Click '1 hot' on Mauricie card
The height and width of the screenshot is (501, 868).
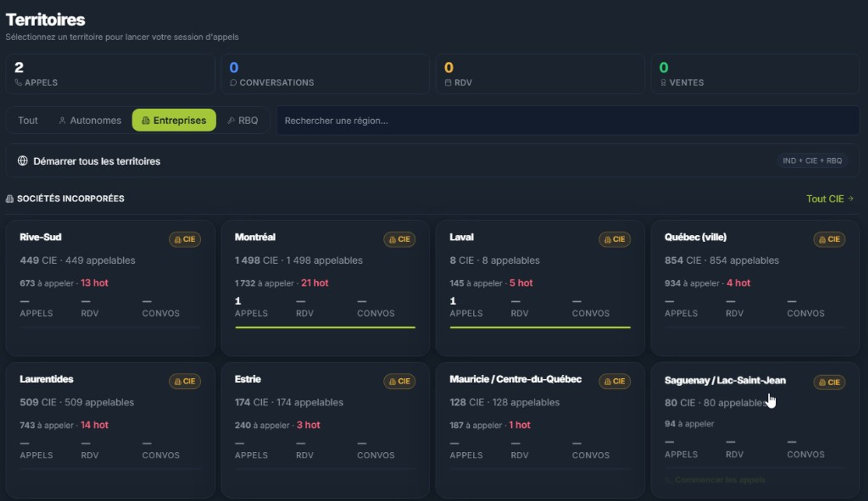pyautogui.click(x=519, y=425)
